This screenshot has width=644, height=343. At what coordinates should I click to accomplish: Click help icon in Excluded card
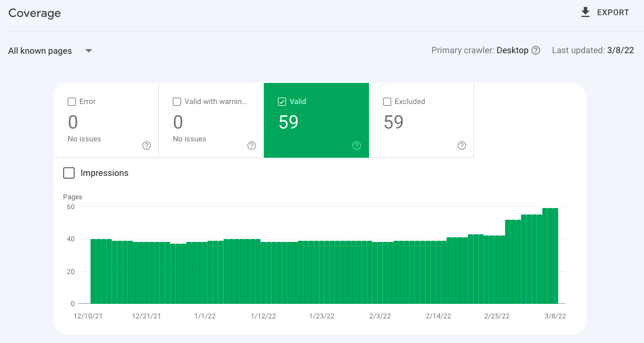462,145
